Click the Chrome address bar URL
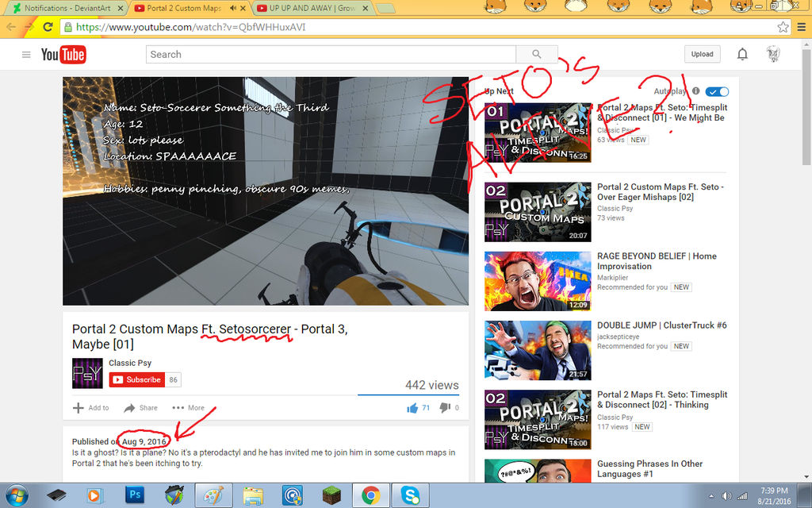Screen dimensions: 812x508 click(x=190, y=27)
